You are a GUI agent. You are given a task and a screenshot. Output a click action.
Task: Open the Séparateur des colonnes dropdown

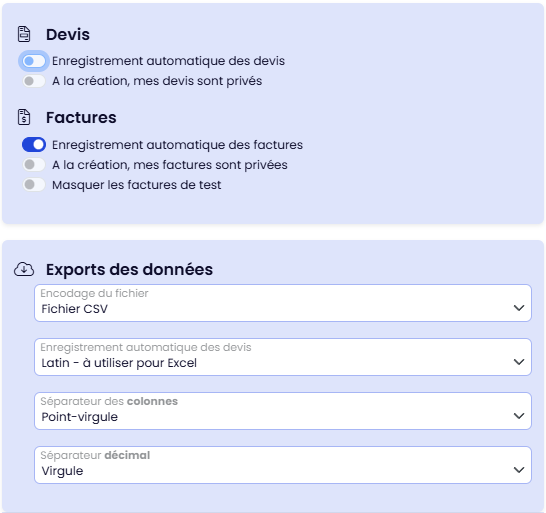tap(283, 411)
